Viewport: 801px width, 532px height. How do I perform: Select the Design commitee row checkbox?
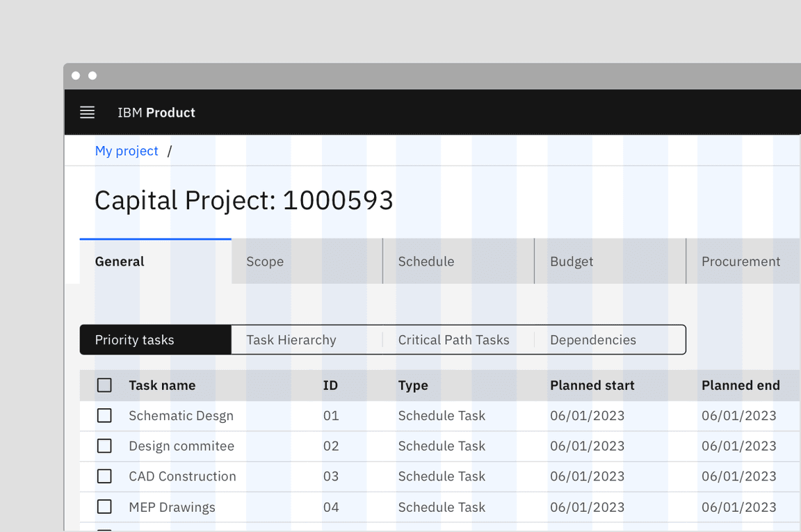point(104,446)
